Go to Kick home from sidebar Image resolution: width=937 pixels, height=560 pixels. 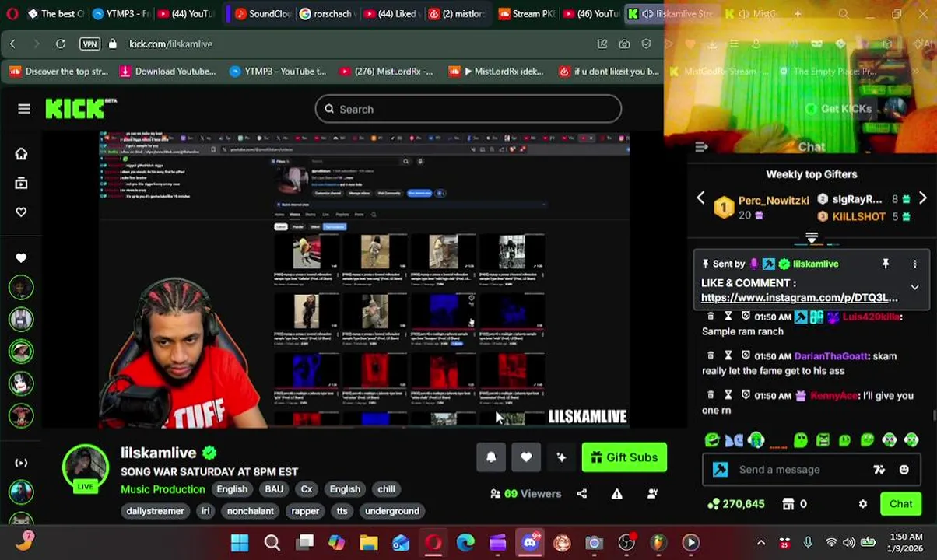21,154
